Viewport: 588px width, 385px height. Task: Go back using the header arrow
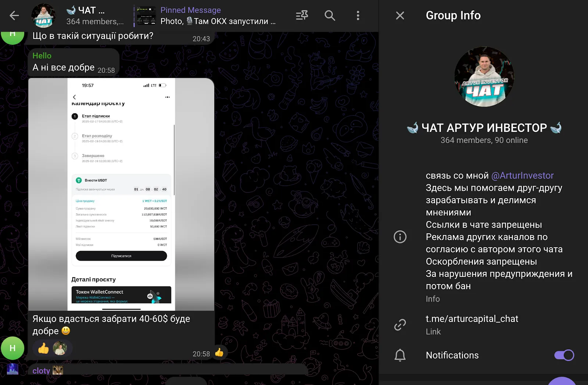pos(14,15)
